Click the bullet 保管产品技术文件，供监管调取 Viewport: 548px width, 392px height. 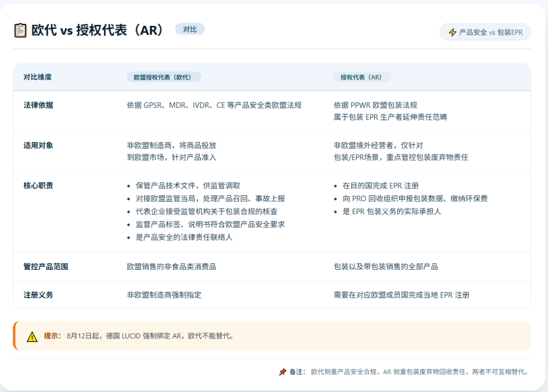click(x=188, y=186)
